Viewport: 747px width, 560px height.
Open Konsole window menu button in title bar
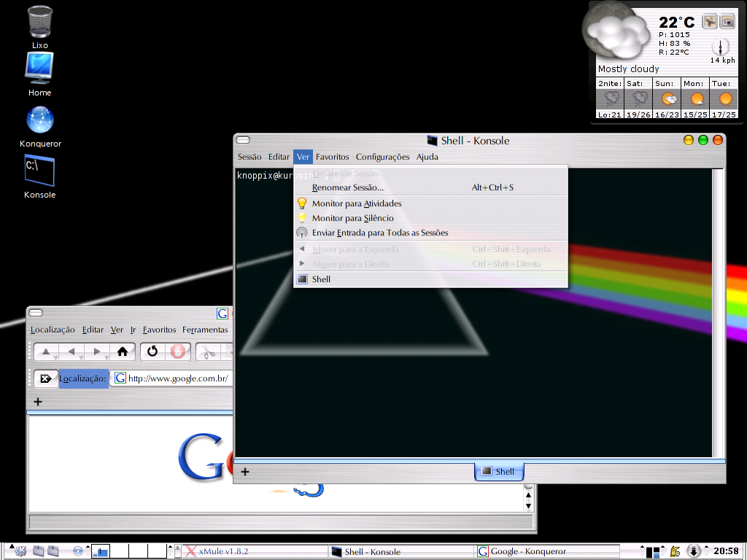coord(243,140)
